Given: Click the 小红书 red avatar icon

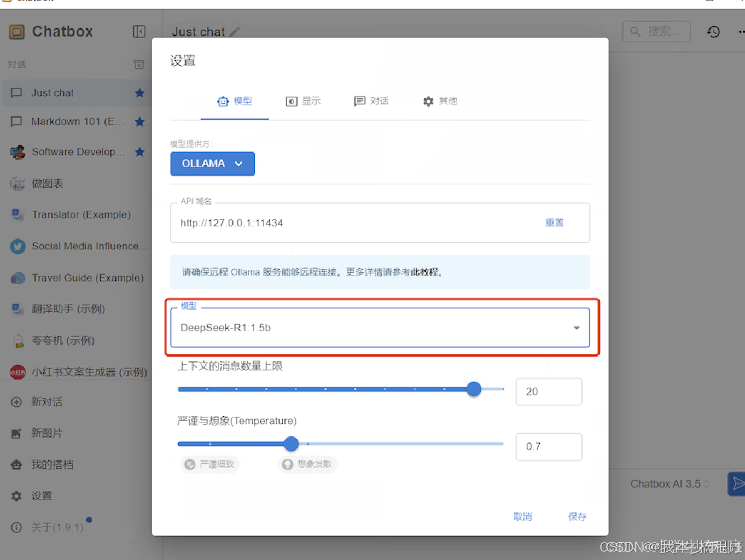Looking at the screenshot, I should (x=18, y=372).
